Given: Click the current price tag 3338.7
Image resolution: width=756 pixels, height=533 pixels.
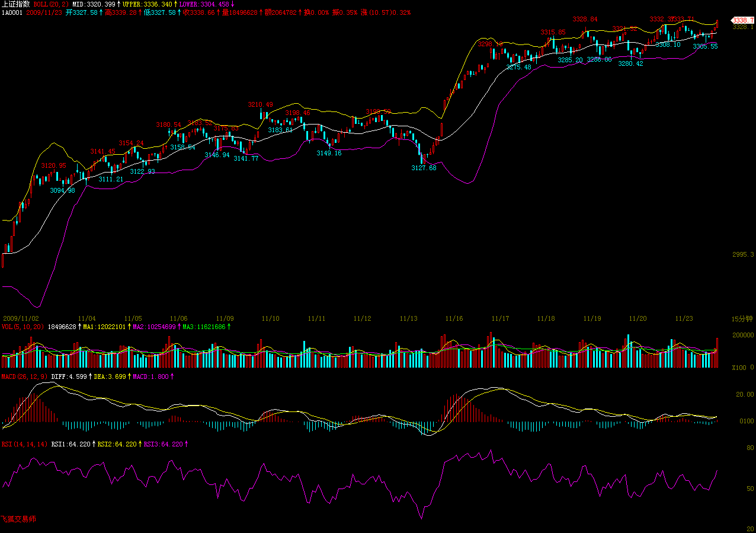Looking at the screenshot, I should pyautogui.click(x=743, y=20).
